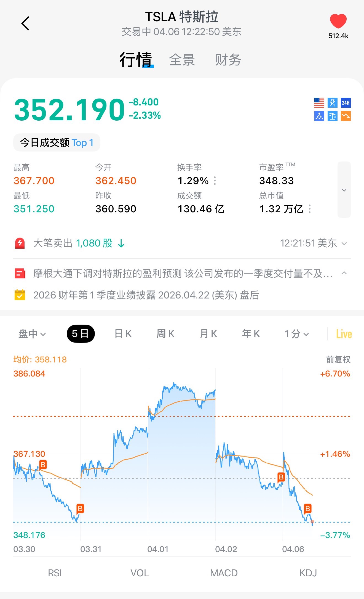364x599 pixels.
Task: Open the 财务 tab
Action: click(228, 60)
